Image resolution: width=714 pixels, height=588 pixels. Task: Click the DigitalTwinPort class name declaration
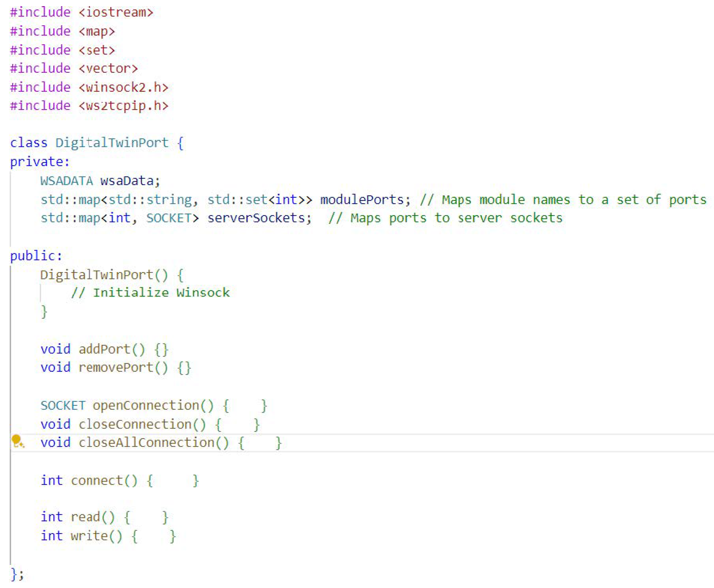112,143
